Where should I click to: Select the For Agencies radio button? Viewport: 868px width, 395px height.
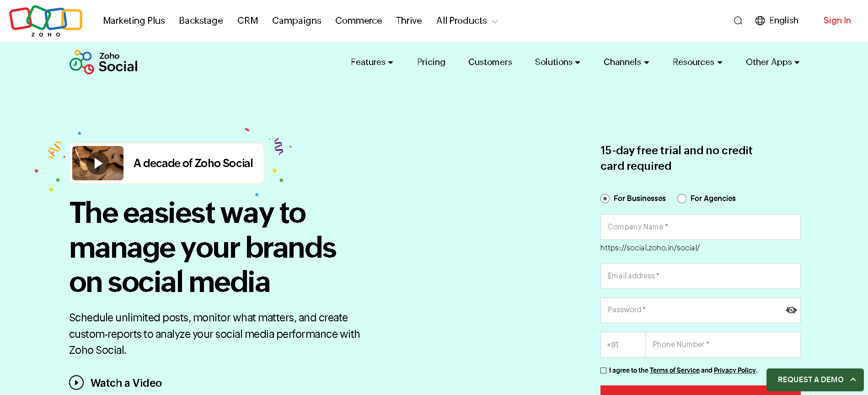pyautogui.click(x=682, y=199)
